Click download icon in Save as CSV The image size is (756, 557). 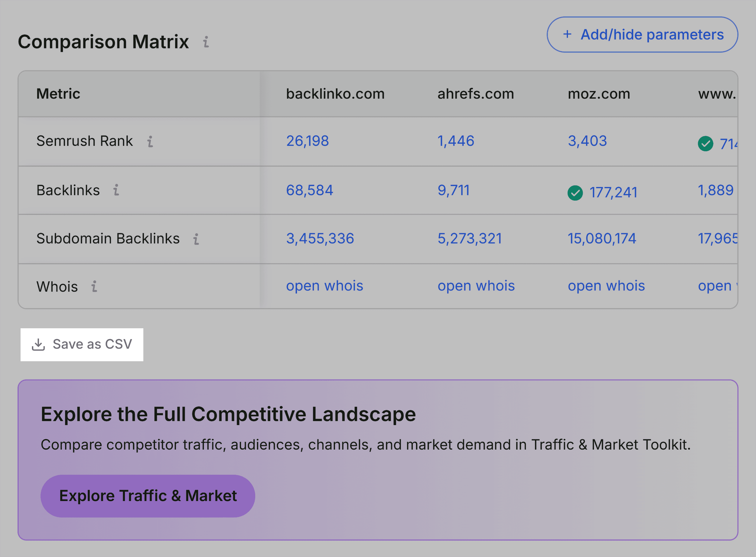click(38, 345)
